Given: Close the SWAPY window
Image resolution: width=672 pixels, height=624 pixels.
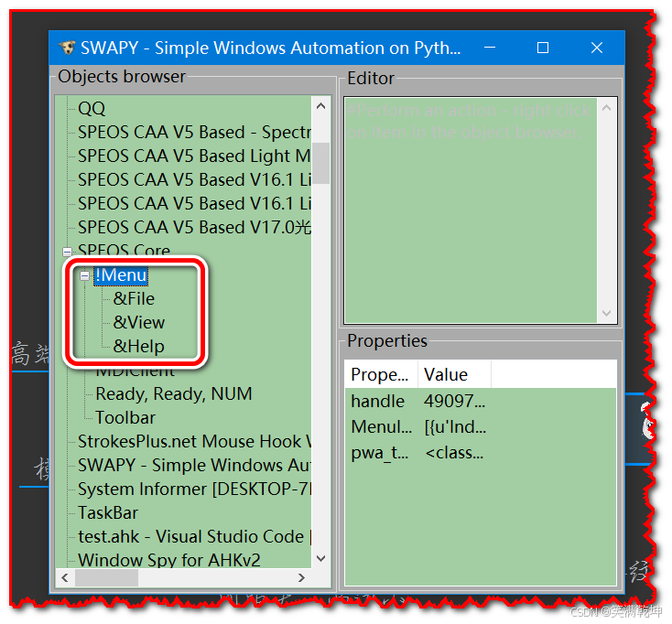Looking at the screenshot, I should (x=597, y=48).
